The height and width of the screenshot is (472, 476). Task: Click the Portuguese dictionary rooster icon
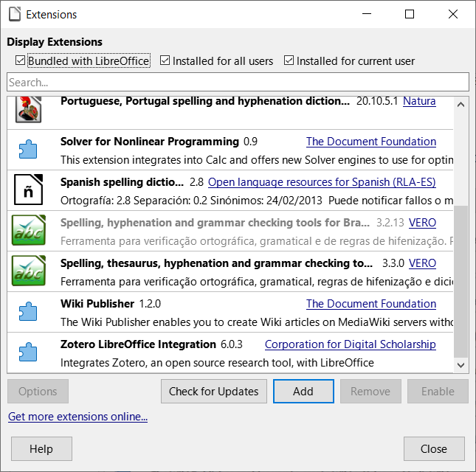tap(28, 109)
